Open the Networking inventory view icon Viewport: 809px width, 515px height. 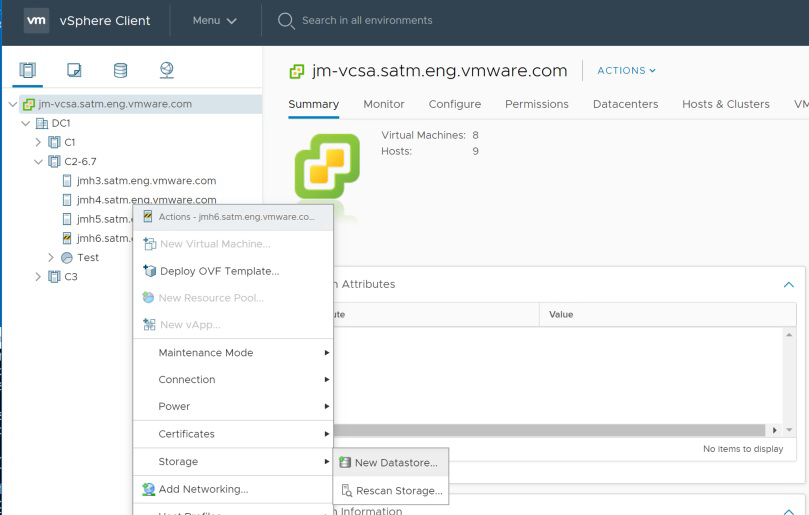point(166,70)
